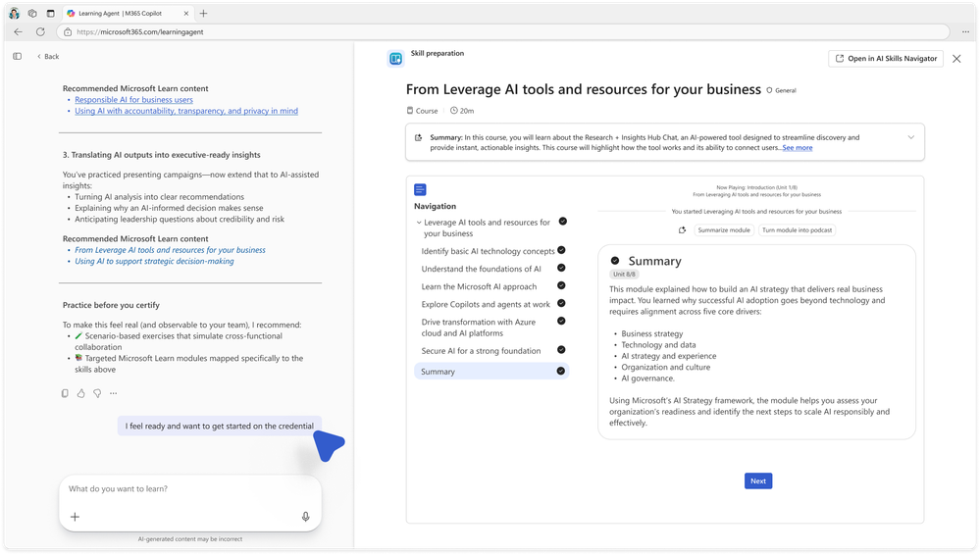Screen dimensions: 980x555
Task: Open From Leverage AI tools link
Action: (170, 250)
